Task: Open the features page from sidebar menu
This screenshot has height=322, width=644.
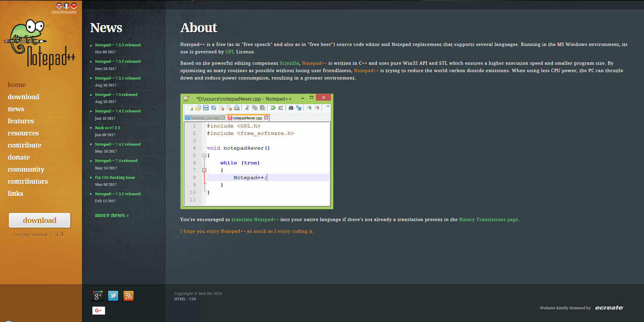Action: click(x=21, y=121)
